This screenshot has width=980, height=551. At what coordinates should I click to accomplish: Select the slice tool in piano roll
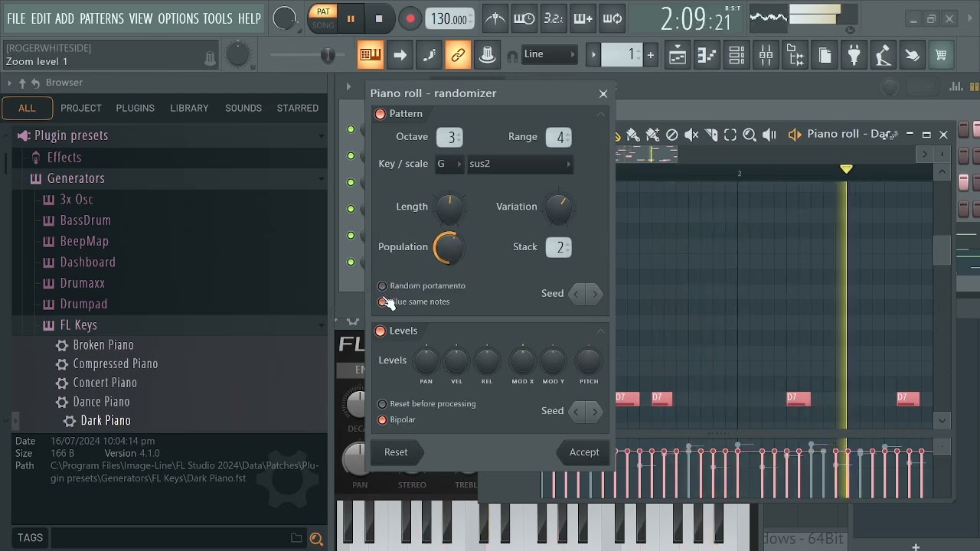710,135
